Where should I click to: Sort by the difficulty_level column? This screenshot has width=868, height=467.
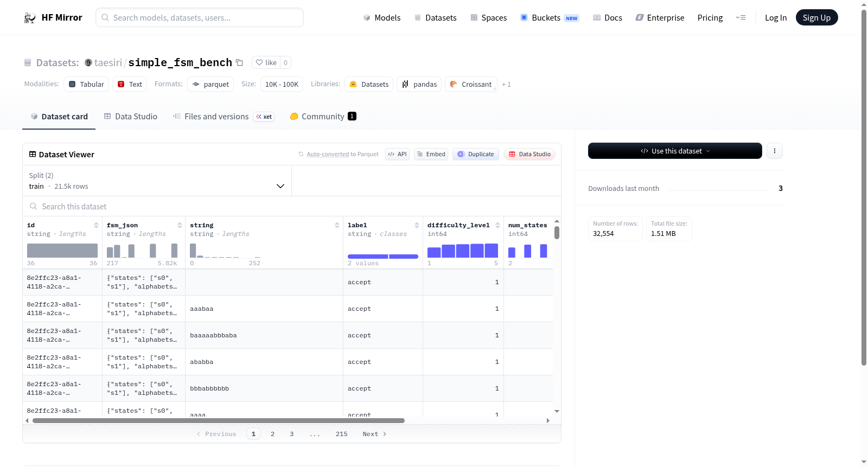(497, 225)
